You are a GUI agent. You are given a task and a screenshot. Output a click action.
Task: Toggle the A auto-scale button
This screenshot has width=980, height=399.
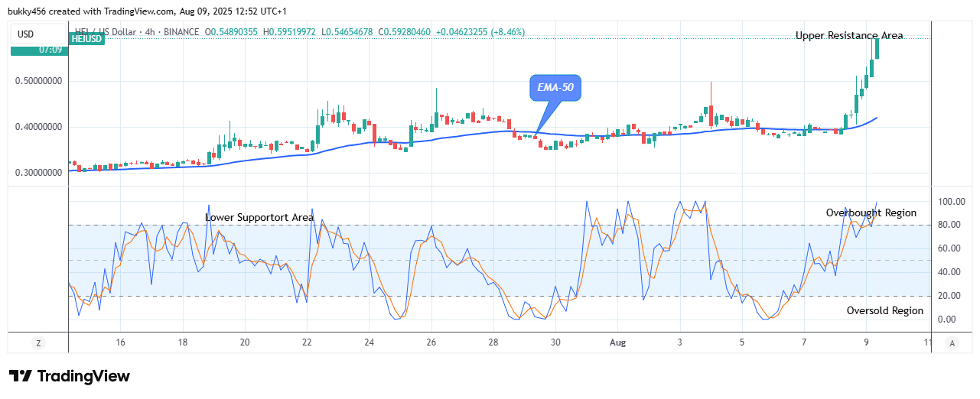pos(951,342)
